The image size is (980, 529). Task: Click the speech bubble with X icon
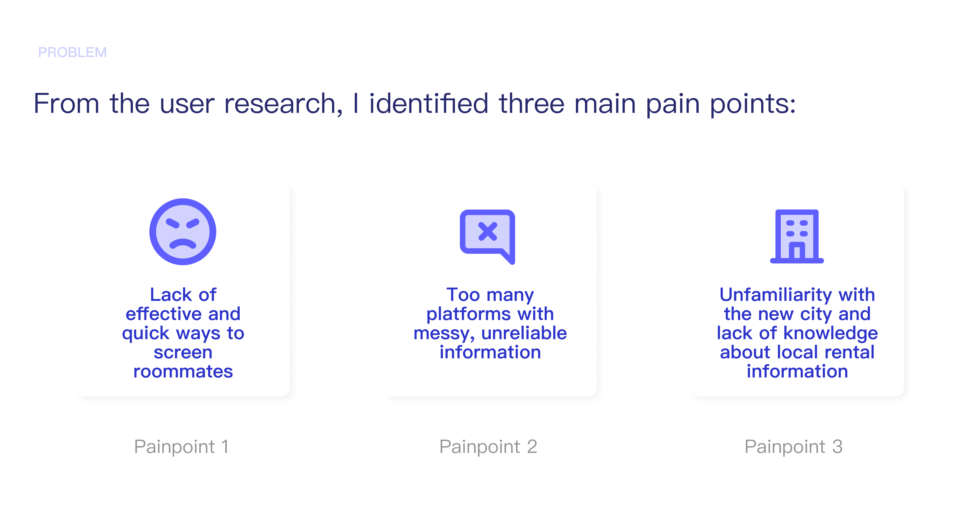coord(487,237)
